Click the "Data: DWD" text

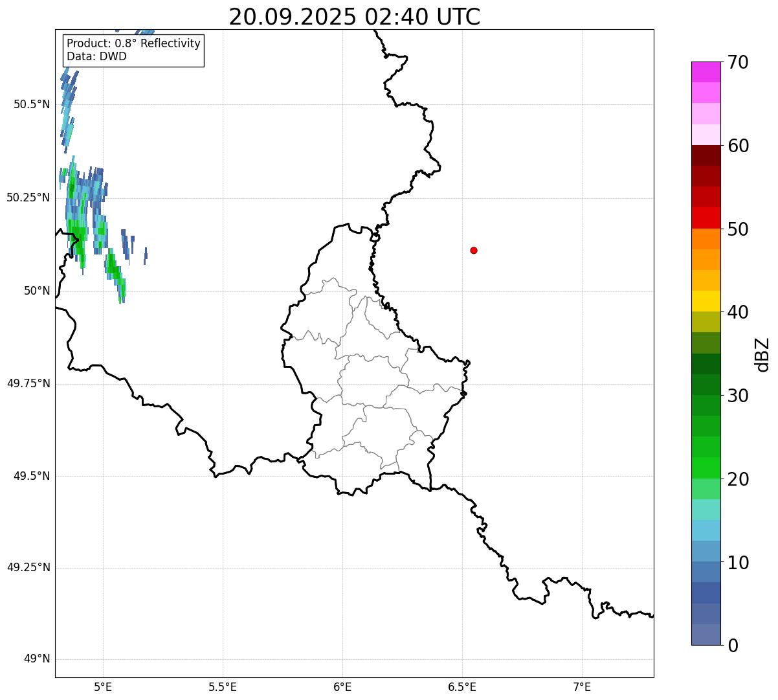click(x=96, y=56)
